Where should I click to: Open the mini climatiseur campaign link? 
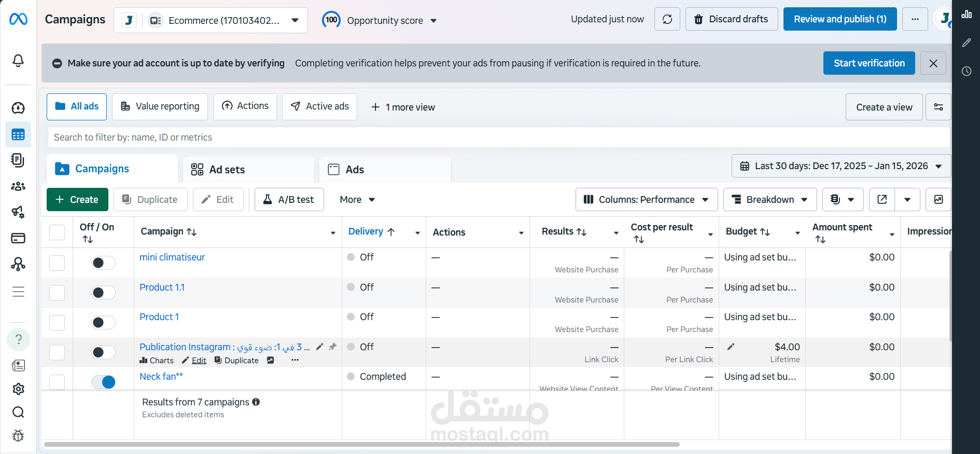click(x=172, y=257)
